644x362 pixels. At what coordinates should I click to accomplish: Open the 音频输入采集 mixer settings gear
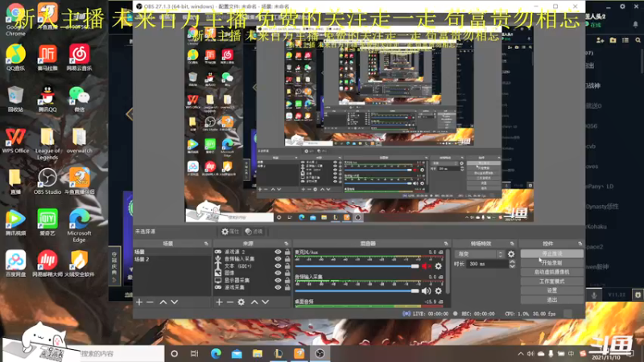(438, 291)
